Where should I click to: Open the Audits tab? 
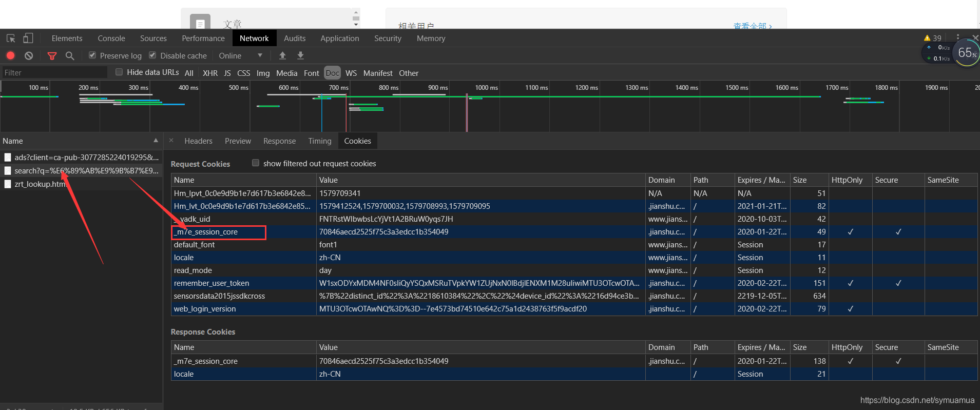[295, 38]
